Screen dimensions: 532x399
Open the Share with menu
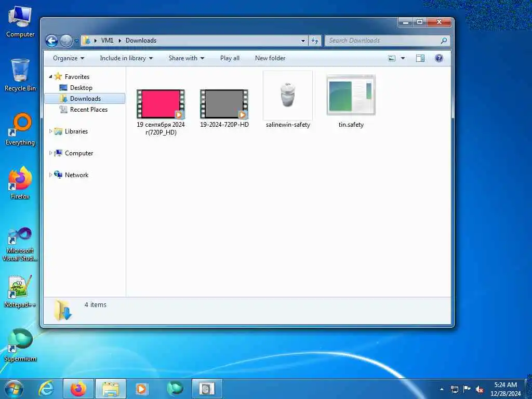pos(187,58)
